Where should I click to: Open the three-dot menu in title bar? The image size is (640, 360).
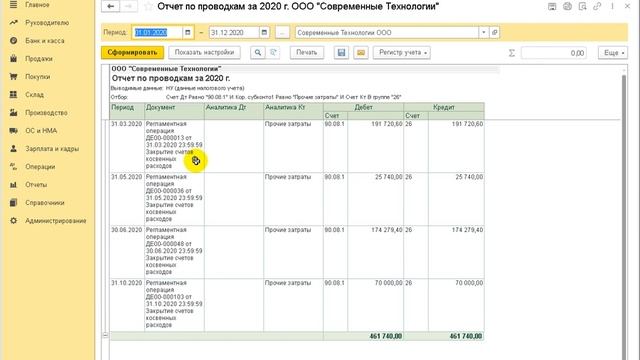point(612,6)
